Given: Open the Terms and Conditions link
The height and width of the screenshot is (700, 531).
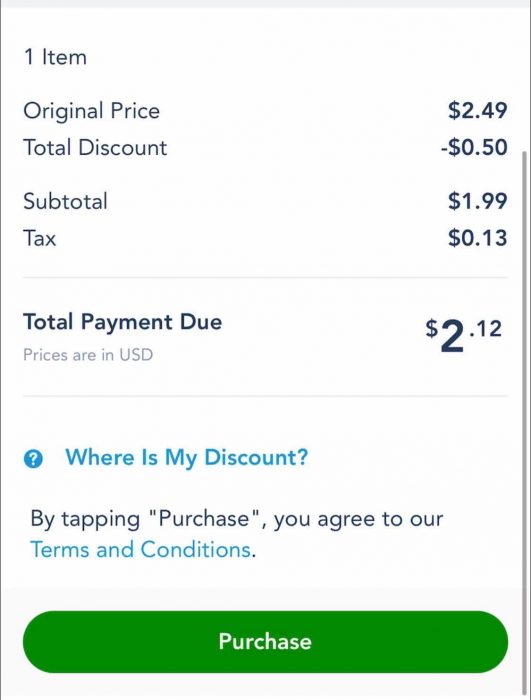Looking at the screenshot, I should pos(140,550).
